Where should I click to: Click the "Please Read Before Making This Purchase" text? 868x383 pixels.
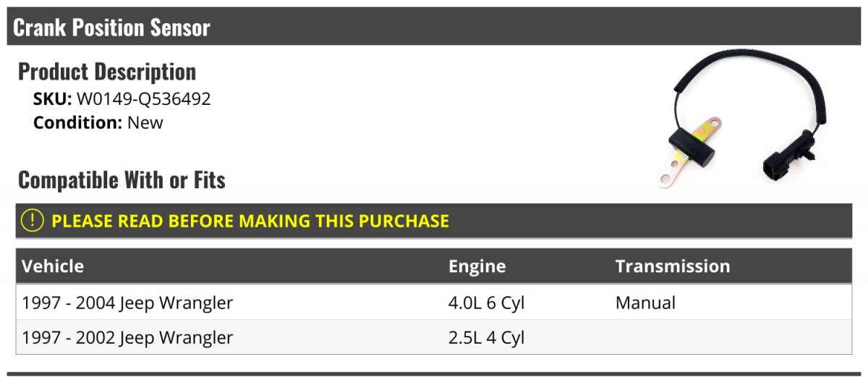(250, 221)
